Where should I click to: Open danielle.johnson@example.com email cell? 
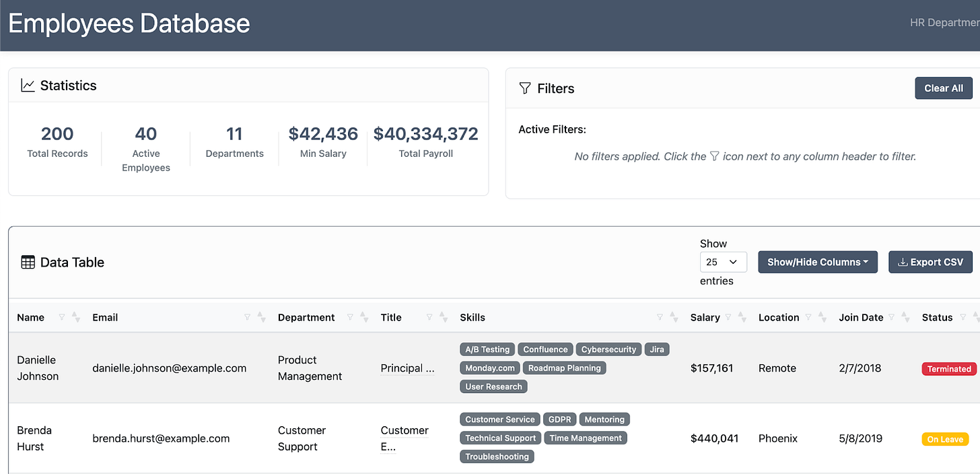pyautogui.click(x=170, y=368)
